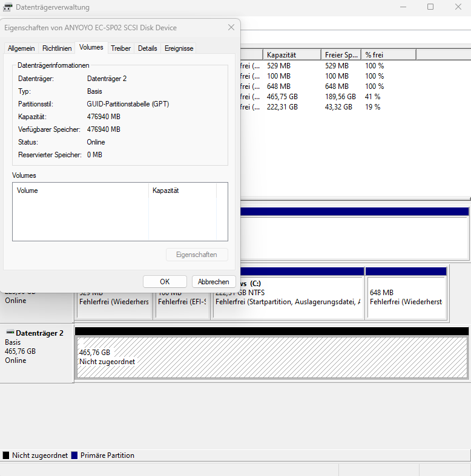Click the Datenträger 2 value in dialog
This screenshot has width=471, height=476.
[x=107, y=79]
